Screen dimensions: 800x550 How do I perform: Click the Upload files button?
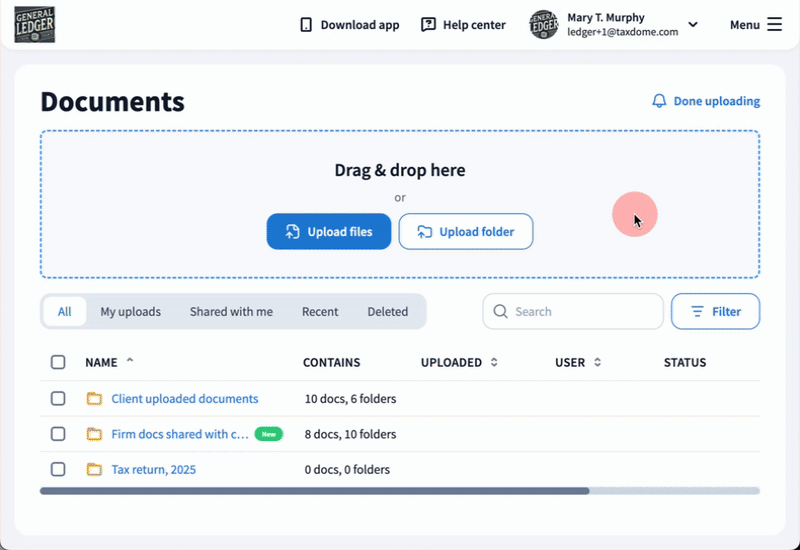click(x=329, y=232)
